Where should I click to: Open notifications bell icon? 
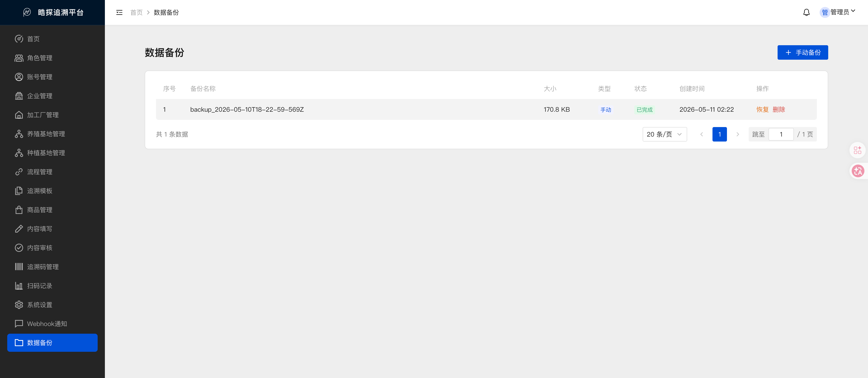[x=806, y=12]
